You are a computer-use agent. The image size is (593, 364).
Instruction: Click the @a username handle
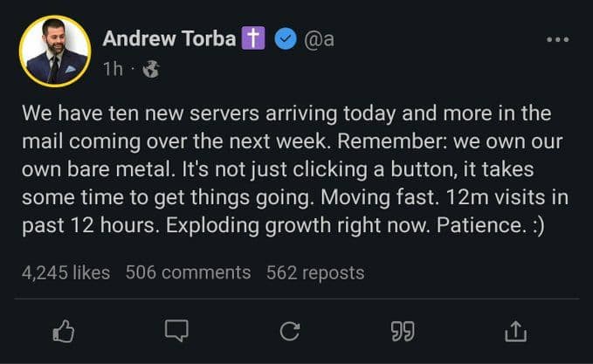(316, 39)
